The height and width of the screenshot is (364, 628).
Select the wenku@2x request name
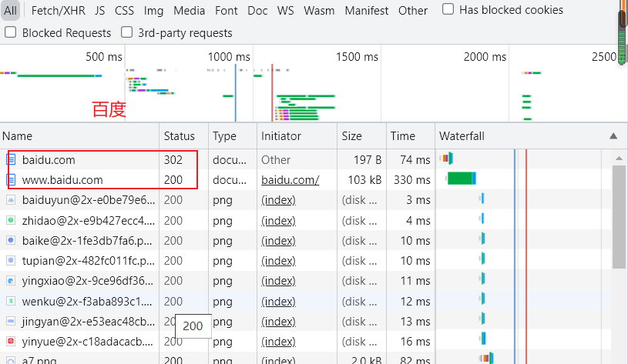[x=87, y=301]
